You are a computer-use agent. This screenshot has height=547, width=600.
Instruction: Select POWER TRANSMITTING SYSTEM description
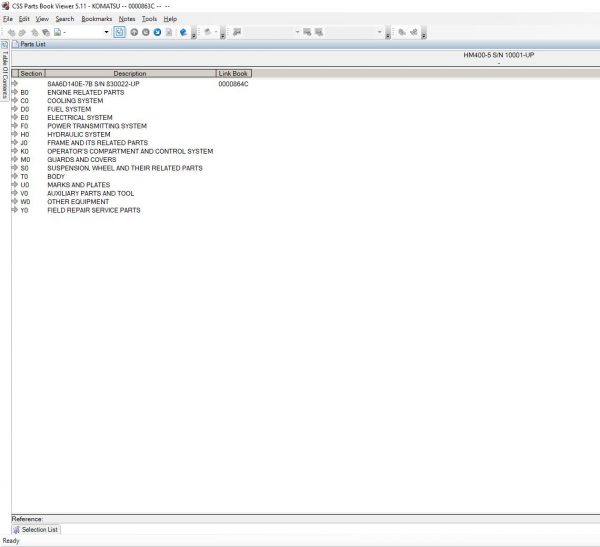[97, 126]
